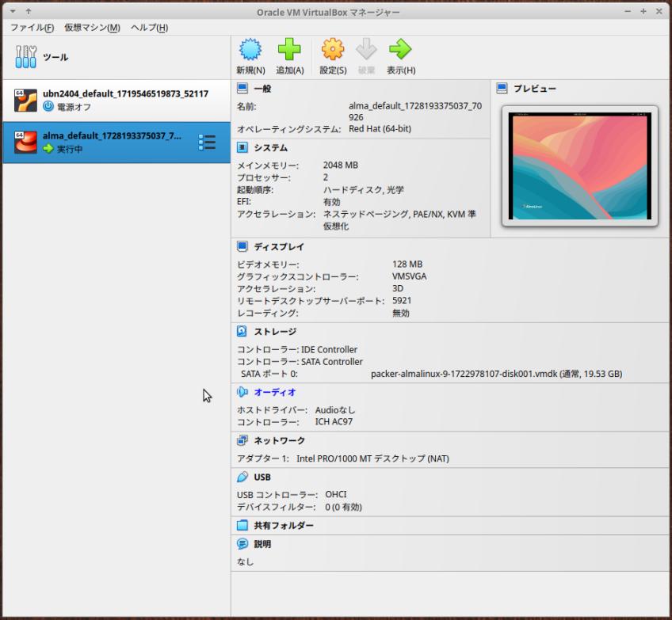This screenshot has width=672, height=620.
Task: Open the ストレージ section heading link
Action: (x=275, y=332)
